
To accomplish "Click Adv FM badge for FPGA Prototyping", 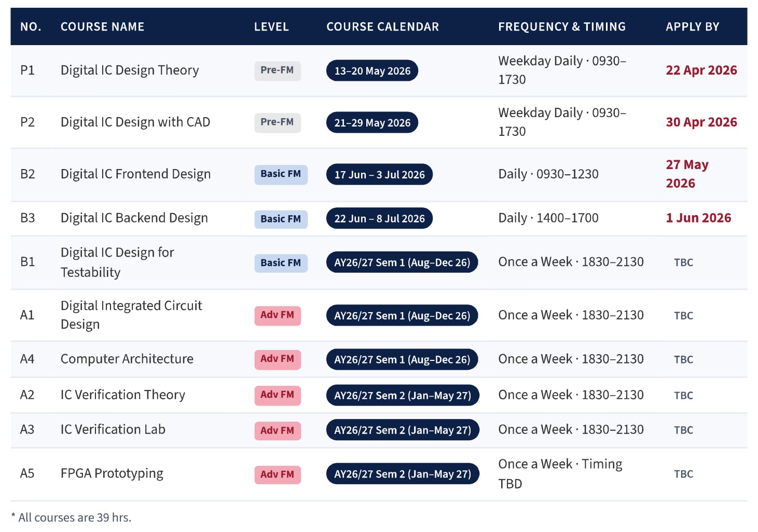I will [277, 474].
